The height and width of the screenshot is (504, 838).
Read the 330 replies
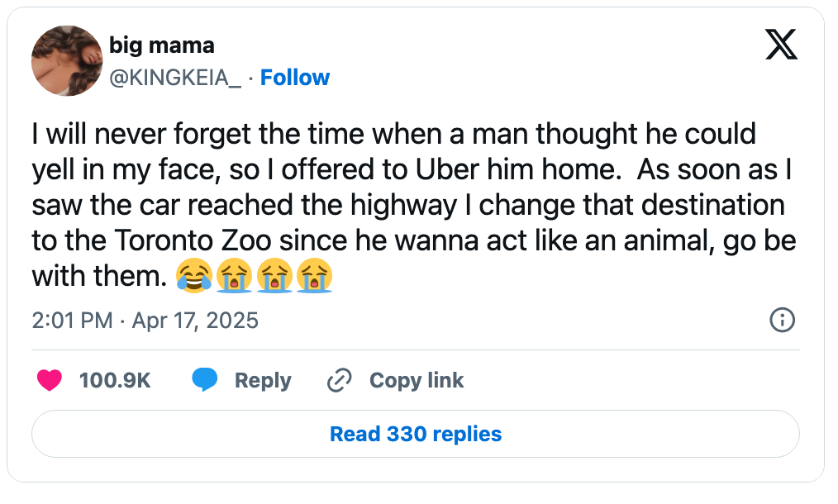(x=415, y=434)
